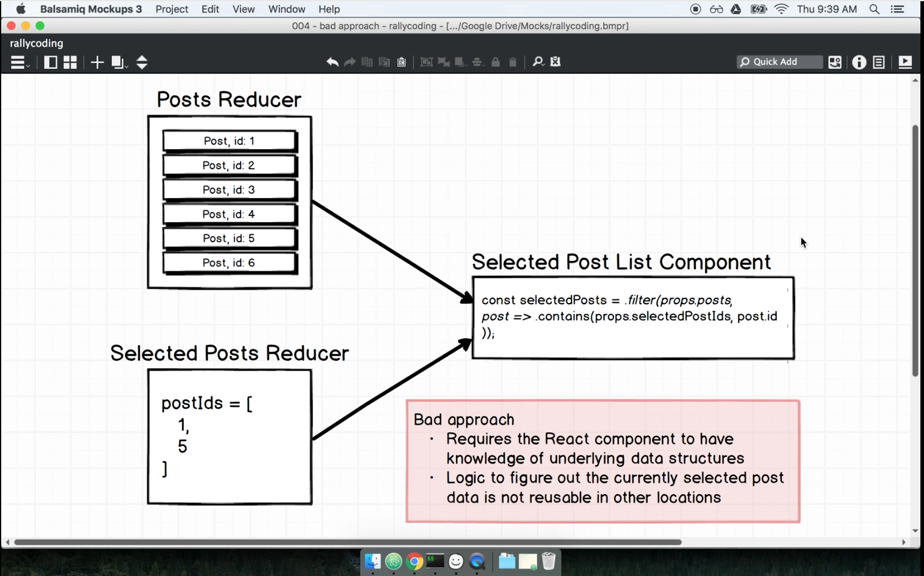Open the hamburger menu dropdown at top left

18,62
